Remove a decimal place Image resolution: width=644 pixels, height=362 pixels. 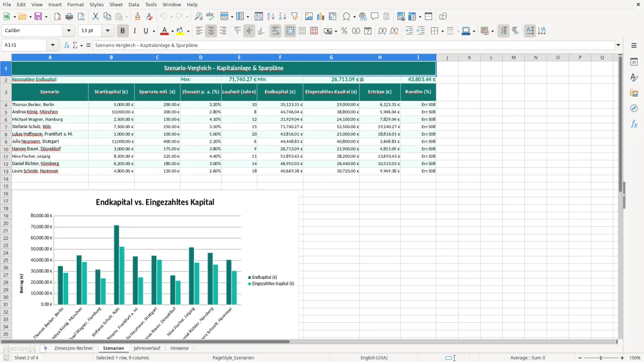click(394, 31)
